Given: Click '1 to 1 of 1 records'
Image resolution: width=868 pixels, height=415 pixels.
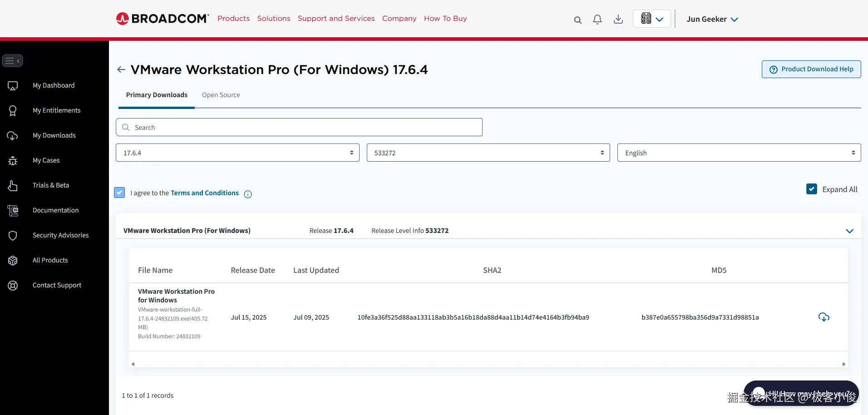Looking at the screenshot, I should 148,395.
